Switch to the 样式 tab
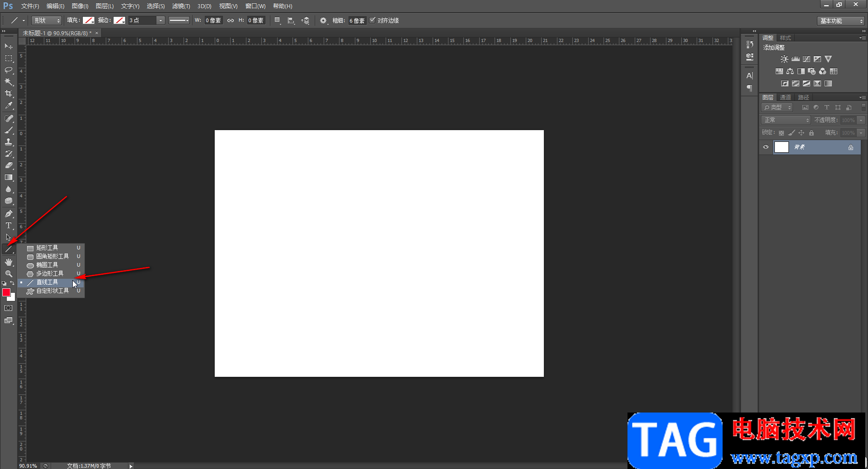The image size is (868, 469). tap(786, 38)
